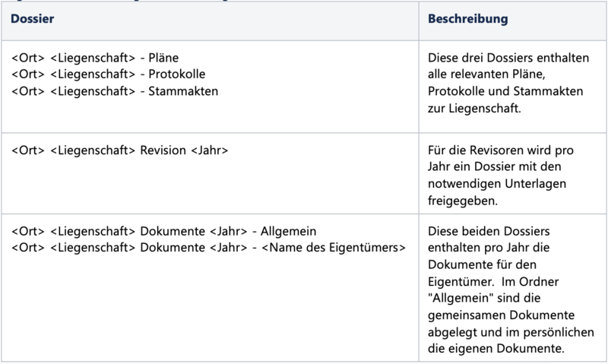Select the Pläne dossier line
Viewport: 608px width, 364px height.
click(x=96, y=58)
